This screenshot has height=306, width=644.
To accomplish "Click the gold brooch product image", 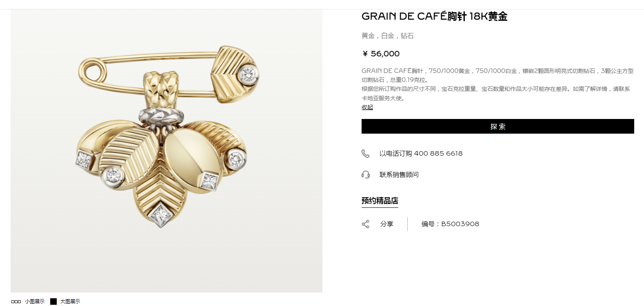I will 167,151.
